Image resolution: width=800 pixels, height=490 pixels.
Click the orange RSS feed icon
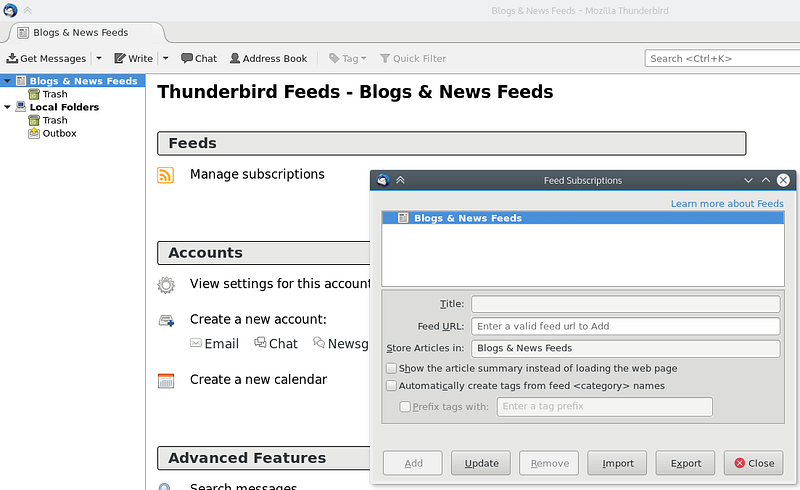(x=165, y=175)
